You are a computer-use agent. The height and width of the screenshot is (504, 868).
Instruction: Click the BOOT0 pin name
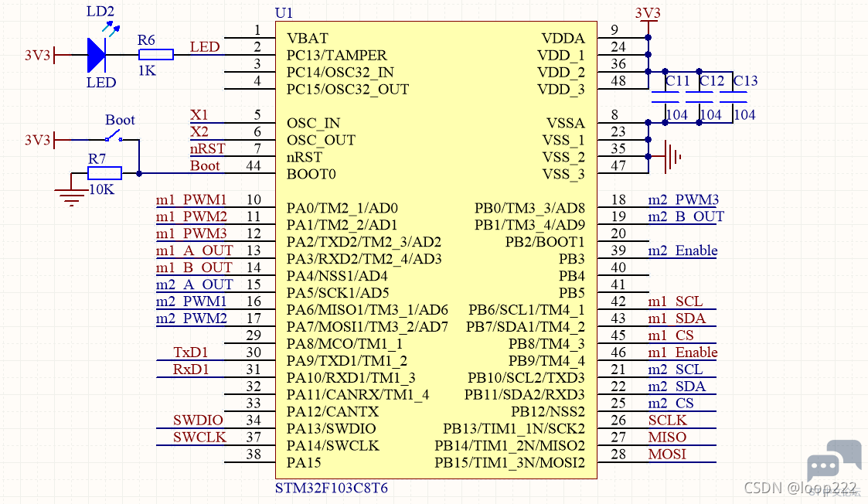[311, 174]
